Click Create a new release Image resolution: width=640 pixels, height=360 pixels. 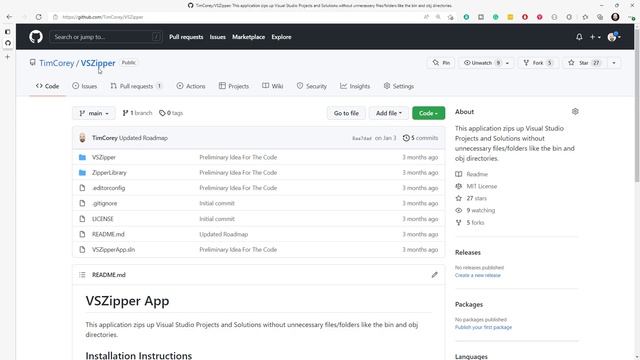coord(478,275)
